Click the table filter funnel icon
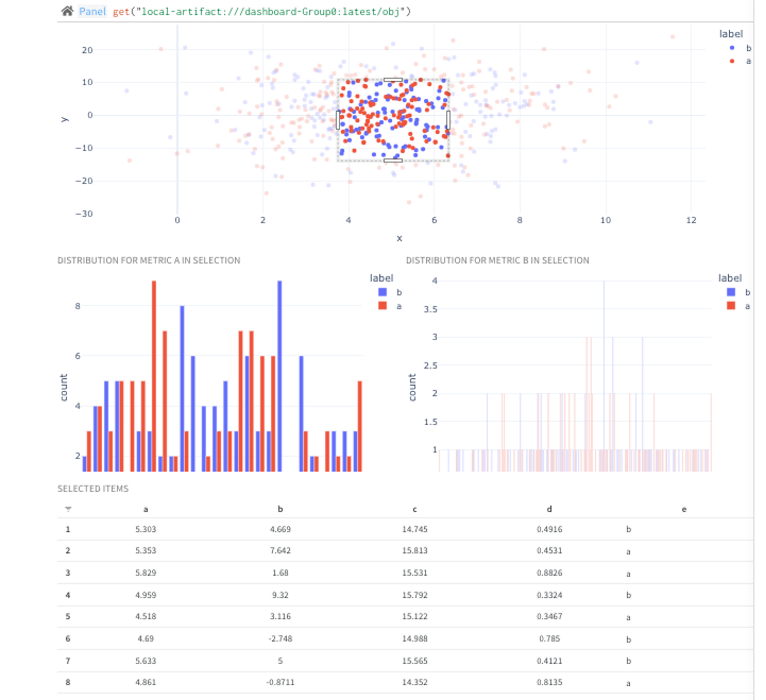 (68, 509)
